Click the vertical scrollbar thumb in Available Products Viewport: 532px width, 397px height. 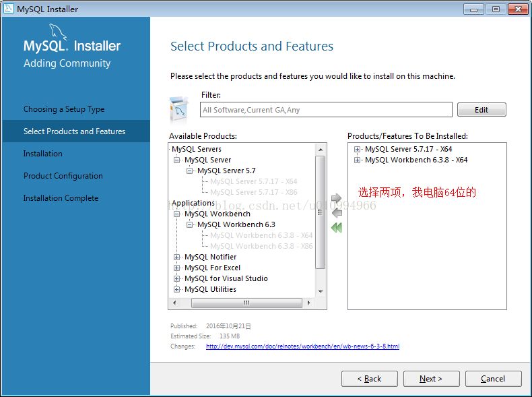point(320,212)
